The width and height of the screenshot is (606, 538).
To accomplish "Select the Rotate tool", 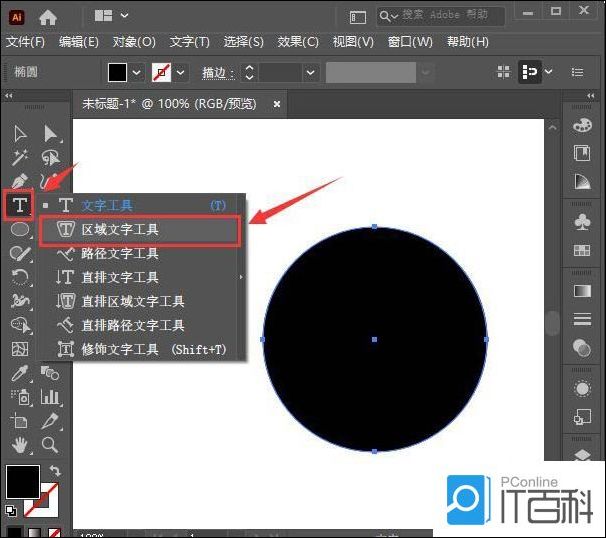I will pyautogui.click(x=20, y=277).
